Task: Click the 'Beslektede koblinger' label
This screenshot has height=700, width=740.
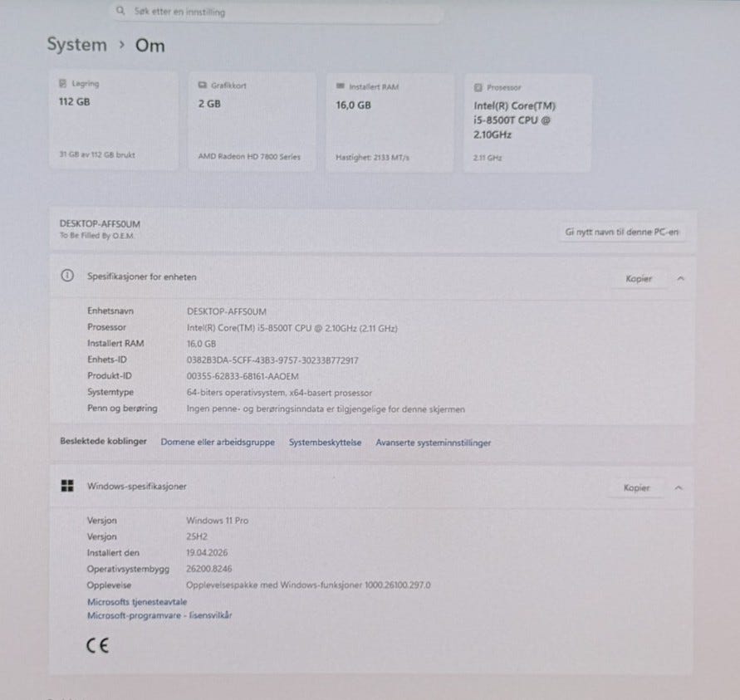Action: [103, 441]
